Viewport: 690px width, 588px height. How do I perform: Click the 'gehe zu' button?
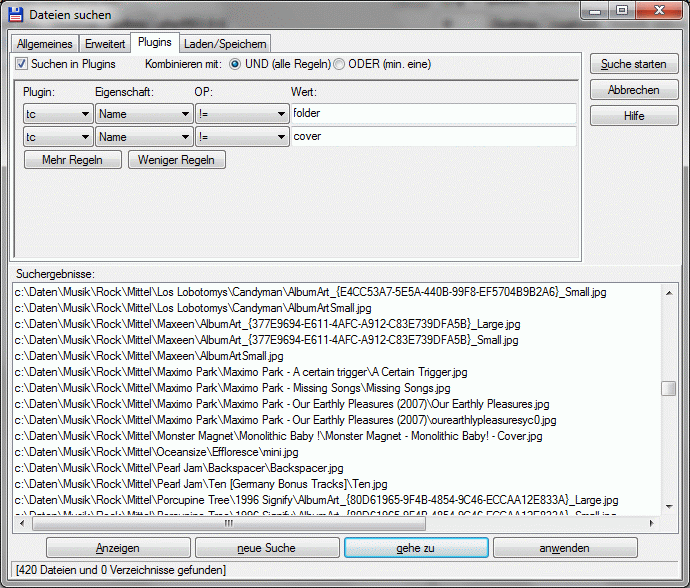[x=415, y=548]
